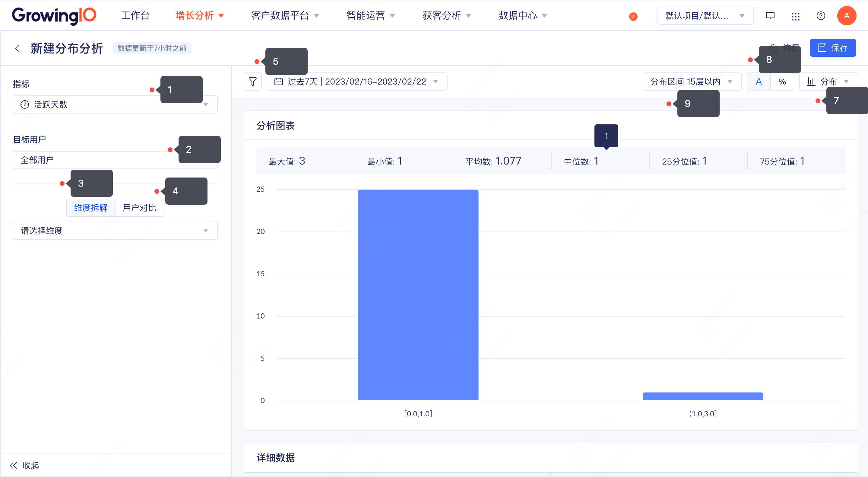The width and height of the screenshot is (868, 477).
Task: Expand the 默认项目 project selector
Action: point(705,15)
